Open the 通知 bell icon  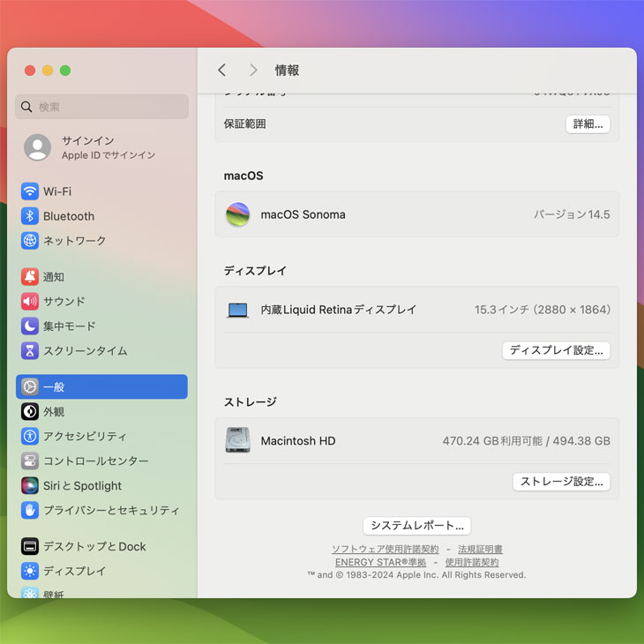30,277
